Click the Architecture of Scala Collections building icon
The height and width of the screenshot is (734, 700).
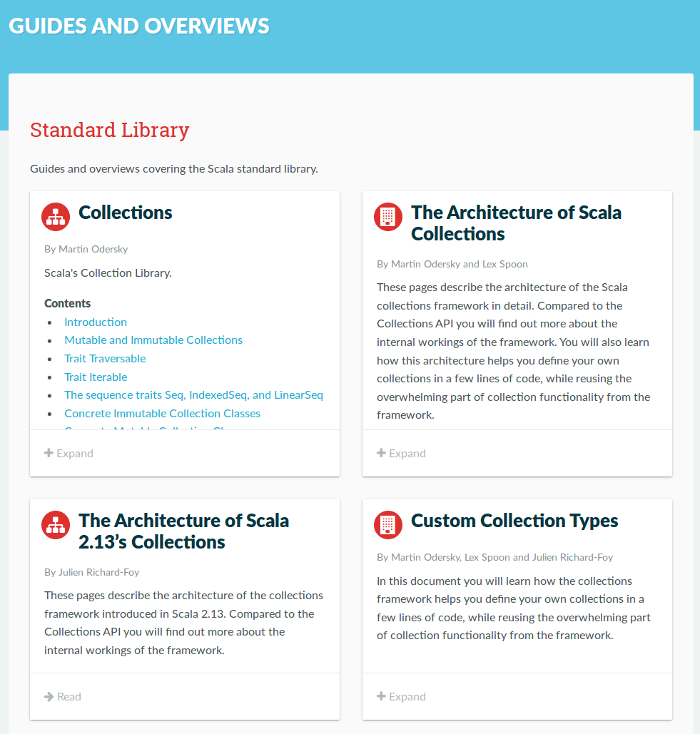pos(388,217)
